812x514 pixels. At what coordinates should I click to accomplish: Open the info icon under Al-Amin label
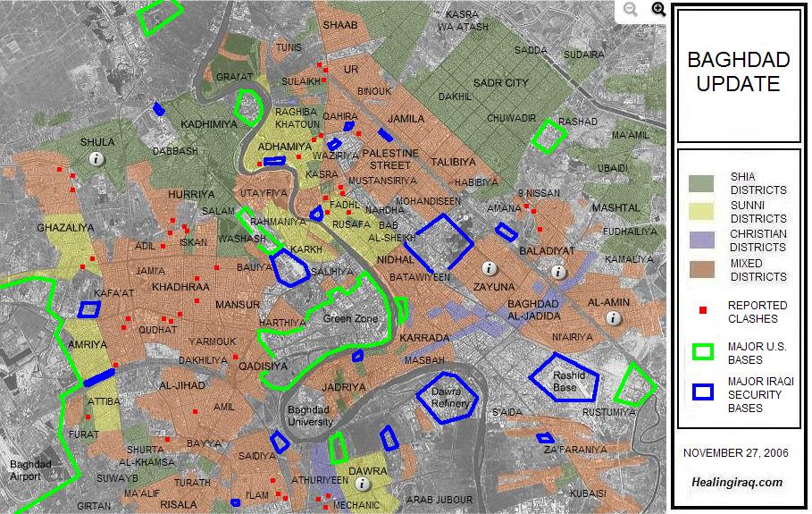[x=613, y=318]
